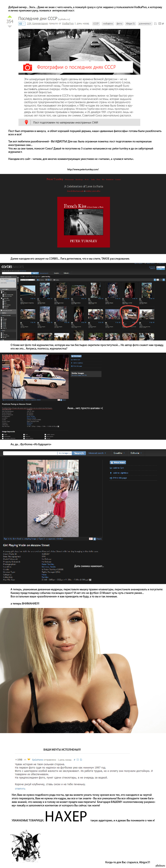Viewport: 166px width, 868px height.
Task: Click the Add to Cart icon
Action: 111,468
